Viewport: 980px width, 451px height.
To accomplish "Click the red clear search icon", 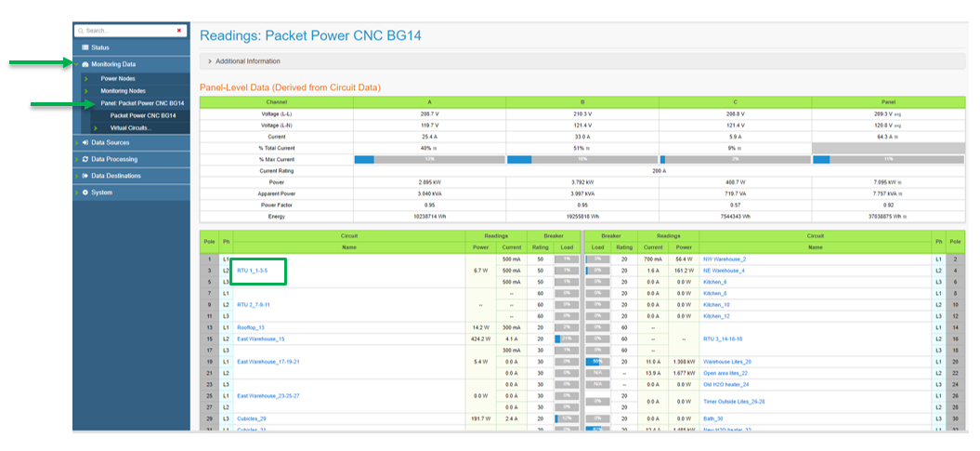I will click(x=178, y=31).
